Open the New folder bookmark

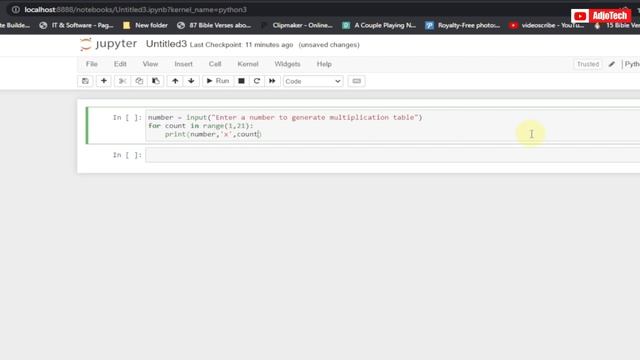tap(145, 25)
